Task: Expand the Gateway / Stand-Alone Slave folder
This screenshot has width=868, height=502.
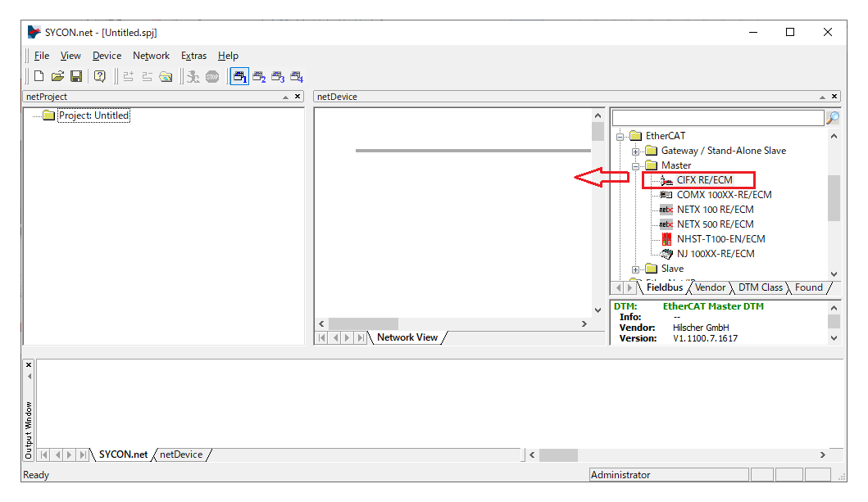Action: [635, 151]
